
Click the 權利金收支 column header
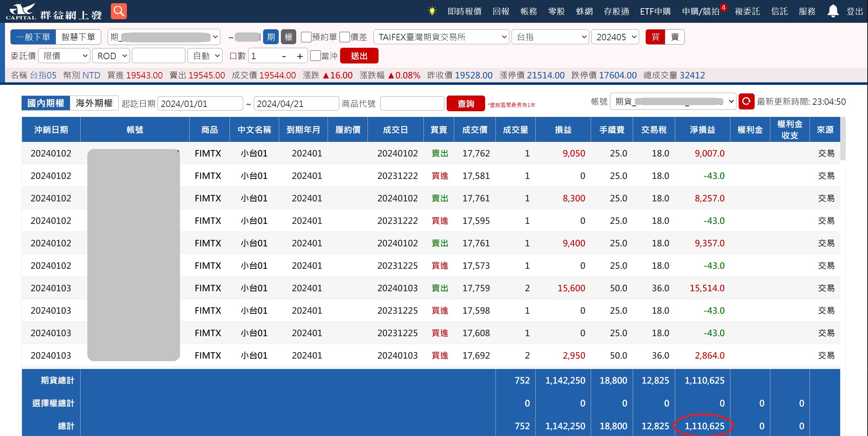790,130
